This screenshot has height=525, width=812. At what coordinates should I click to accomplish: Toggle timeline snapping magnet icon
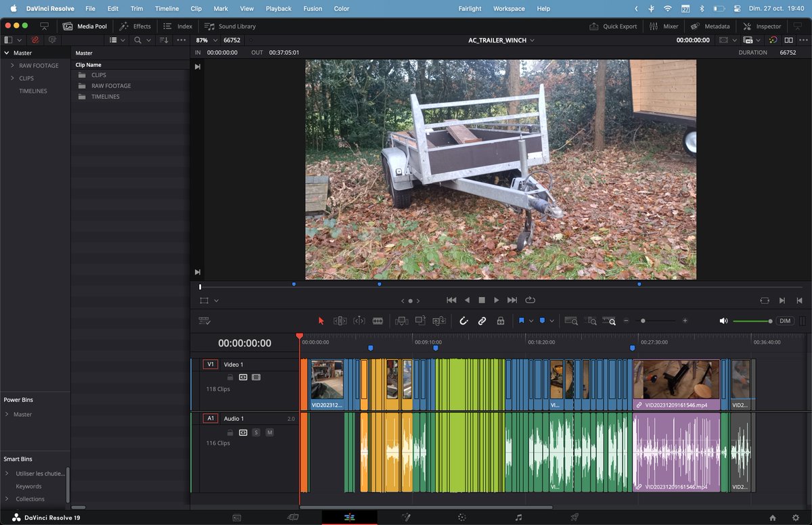(x=464, y=321)
